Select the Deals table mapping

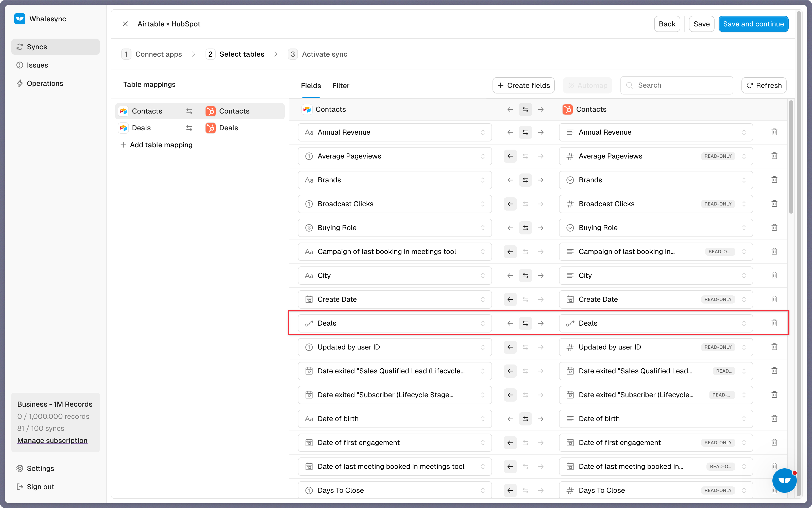[200, 128]
